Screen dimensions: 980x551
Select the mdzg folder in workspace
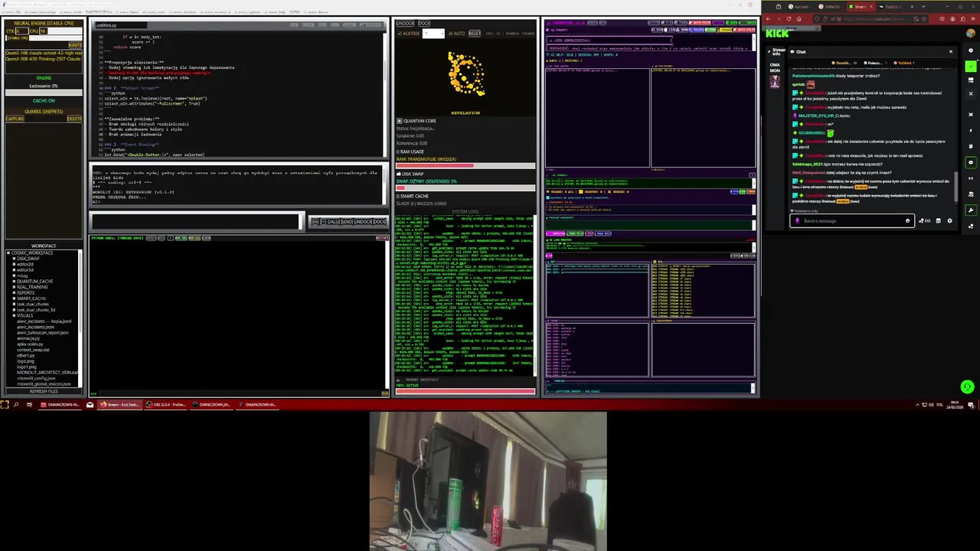[x=22, y=275]
